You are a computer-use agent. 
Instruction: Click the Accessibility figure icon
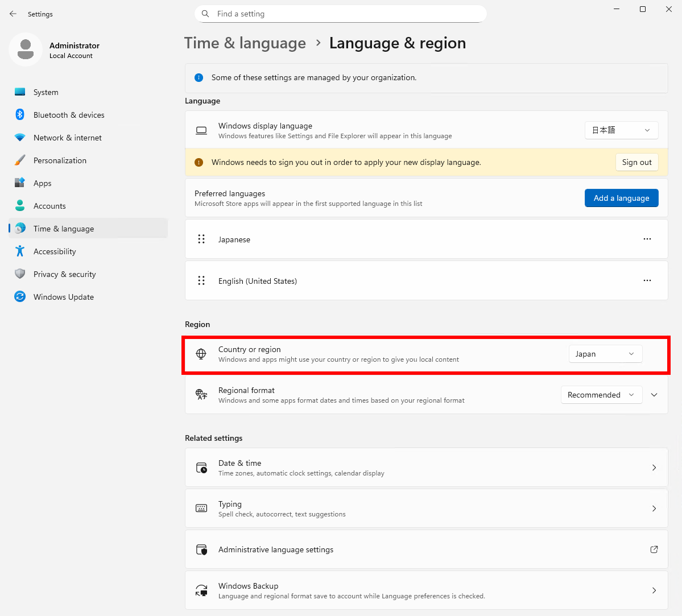pyautogui.click(x=20, y=251)
